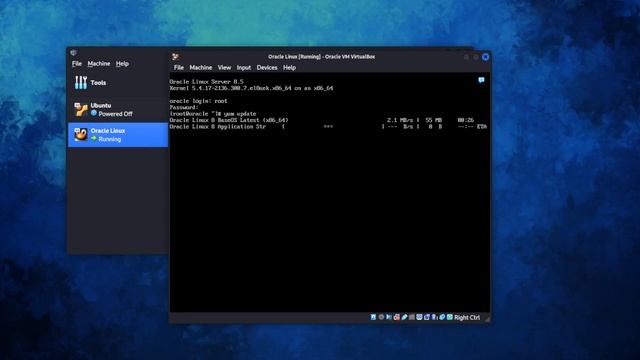Image resolution: width=640 pixels, height=360 pixels.
Task: Click 'Oracle Linux Server 8.5' text line
Action: pyautogui.click(x=207, y=82)
